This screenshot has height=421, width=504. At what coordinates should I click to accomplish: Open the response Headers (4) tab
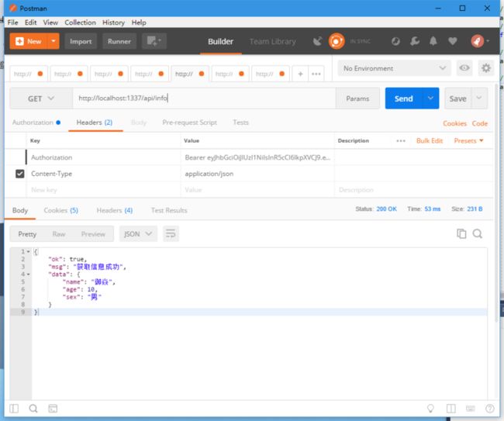115,210
